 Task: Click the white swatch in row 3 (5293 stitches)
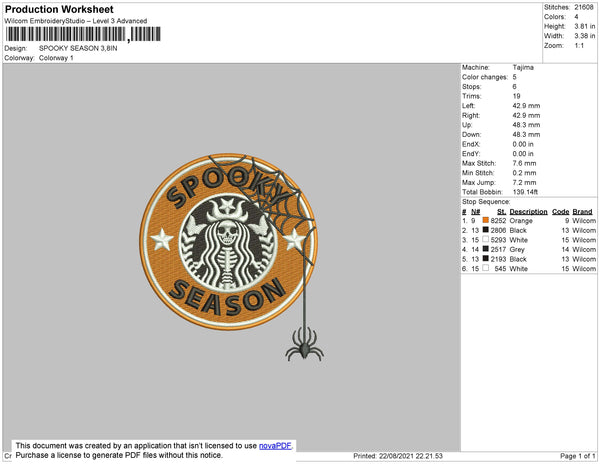click(x=486, y=239)
